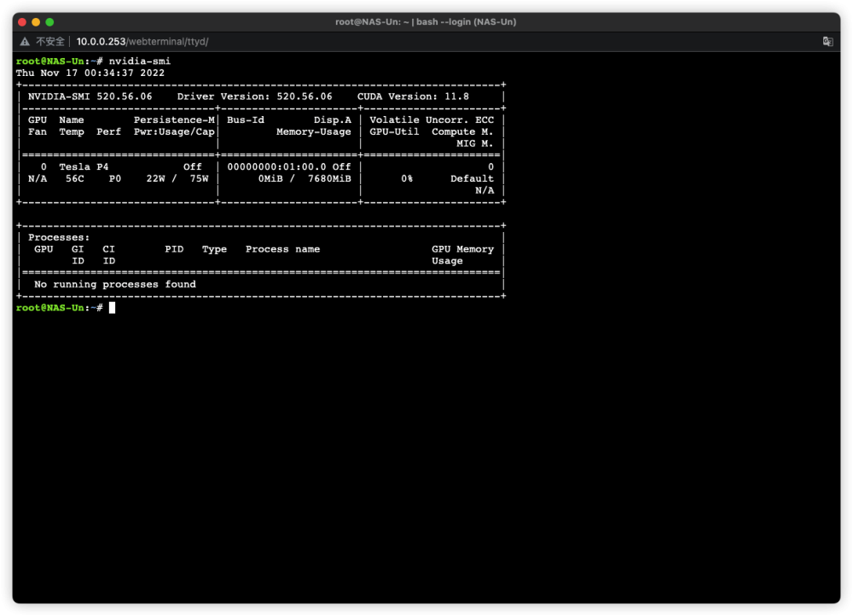This screenshot has height=616, width=853.
Task: Click the 'Type' column header in Processes
Action: pyautogui.click(x=214, y=249)
